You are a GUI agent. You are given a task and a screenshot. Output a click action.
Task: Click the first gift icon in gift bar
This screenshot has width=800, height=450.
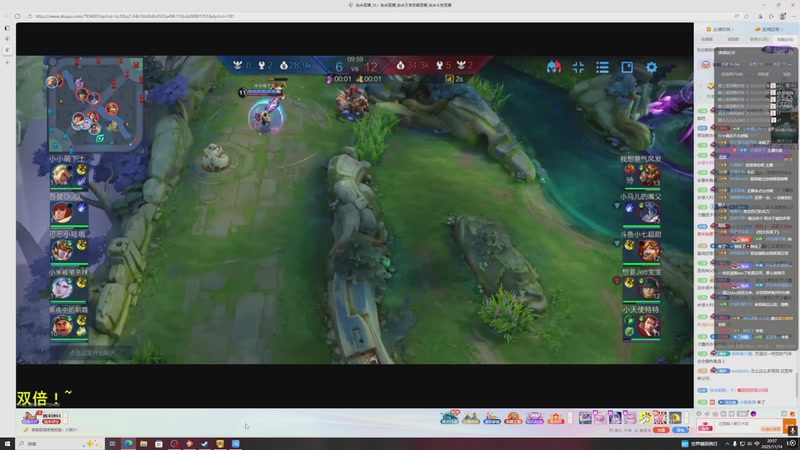point(449,418)
